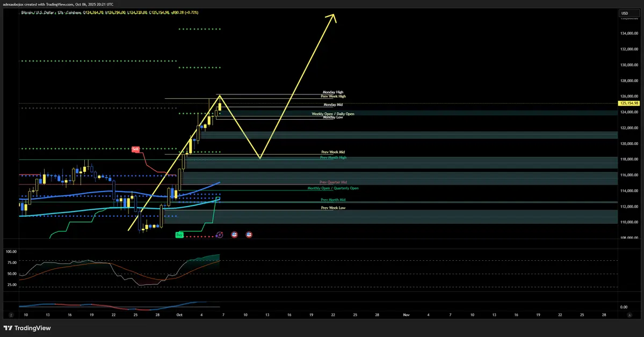Click the header text 'created with TradingView.com'
Screen dimensions: 644x337
(x=49, y=4)
